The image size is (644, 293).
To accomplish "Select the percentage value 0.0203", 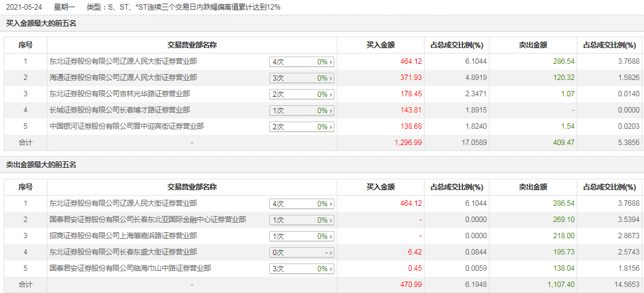I will [628, 126].
